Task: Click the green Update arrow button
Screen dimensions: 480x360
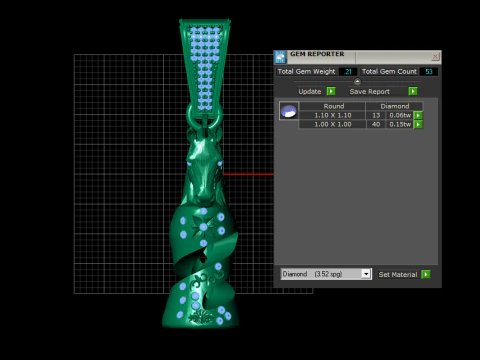Action: tap(331, 91)
